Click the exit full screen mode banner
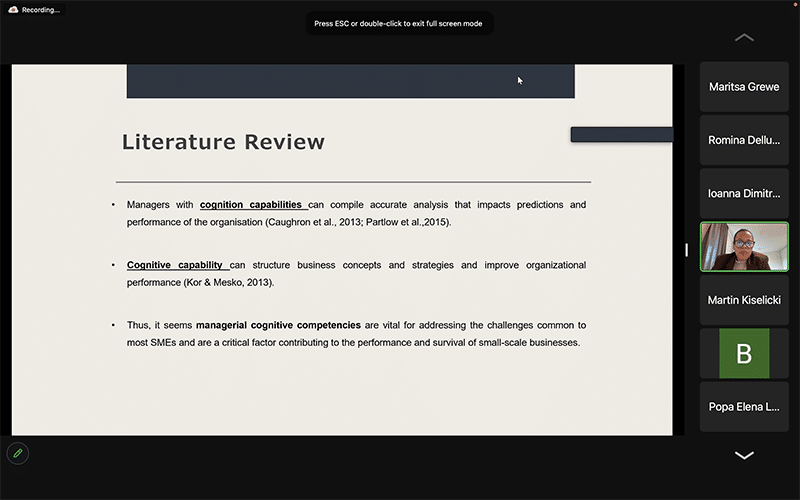 (x=399, y=23)
